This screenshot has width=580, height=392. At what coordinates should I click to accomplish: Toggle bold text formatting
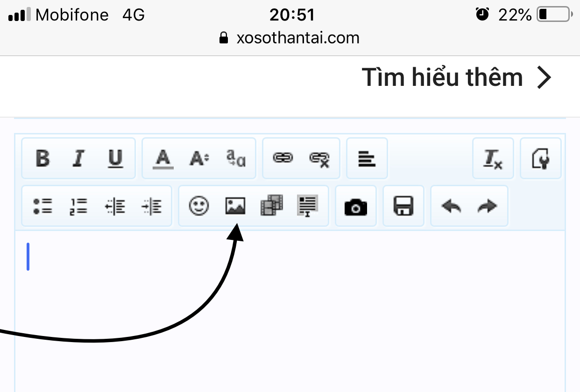click(42, 159)
